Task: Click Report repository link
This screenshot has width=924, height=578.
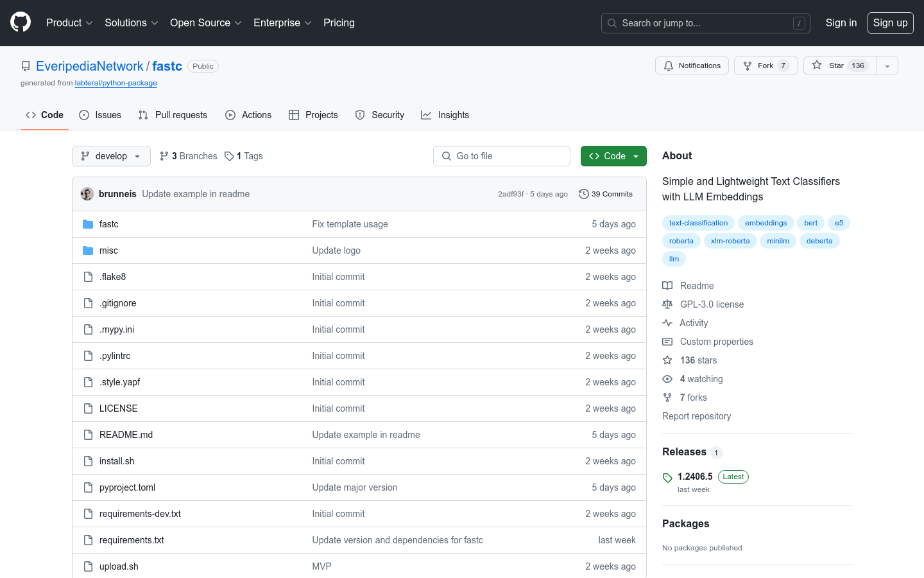Action: click(x=696, y=416)
